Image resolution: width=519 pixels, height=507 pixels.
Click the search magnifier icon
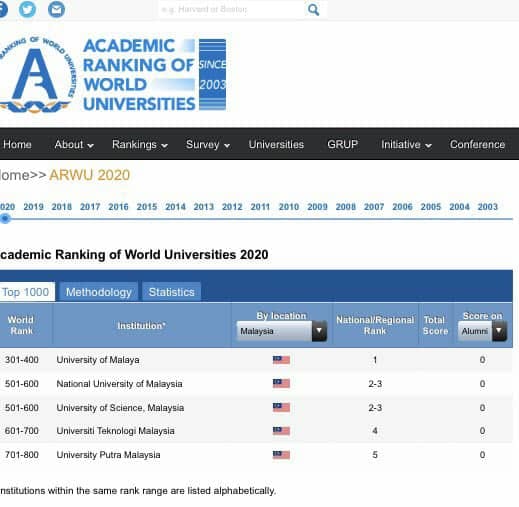[313, 10]
